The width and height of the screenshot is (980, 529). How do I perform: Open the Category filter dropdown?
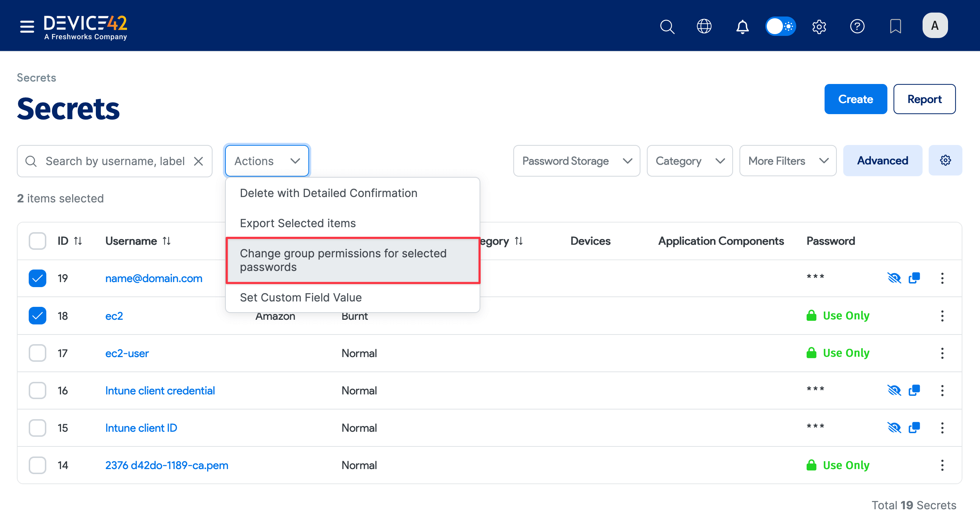click(x=689, y=161)
